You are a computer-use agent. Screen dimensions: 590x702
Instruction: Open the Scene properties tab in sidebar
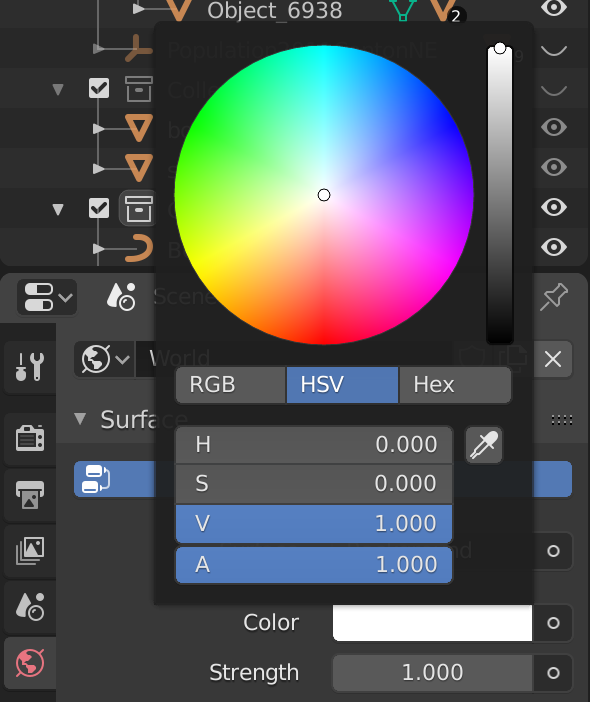pos(30,607)
